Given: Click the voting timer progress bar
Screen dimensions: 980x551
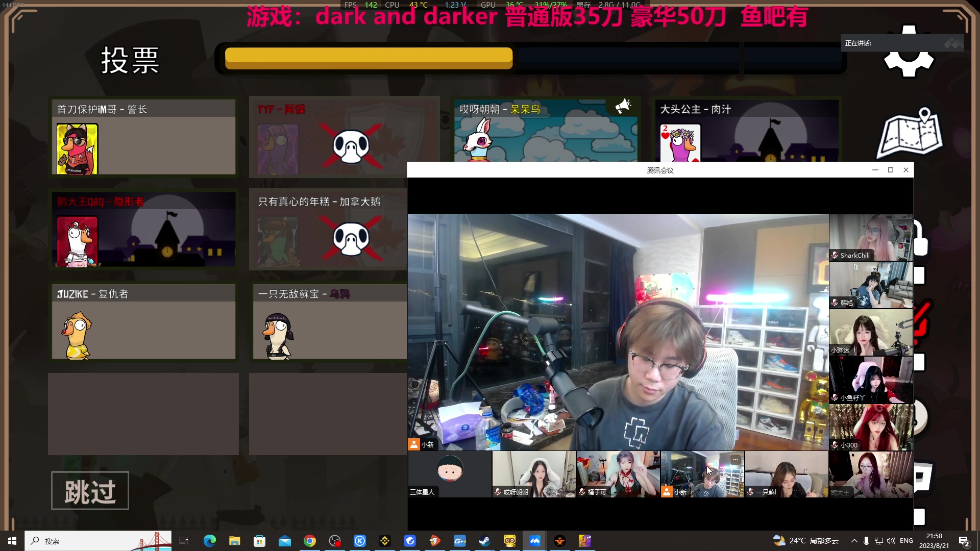Looking at the screenshot, I should (531, 58).
